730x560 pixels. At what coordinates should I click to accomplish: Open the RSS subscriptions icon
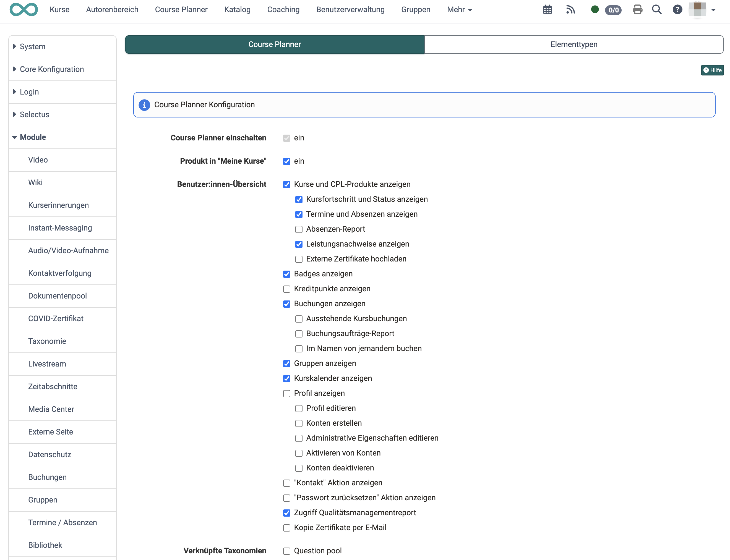tap(571, 10)
